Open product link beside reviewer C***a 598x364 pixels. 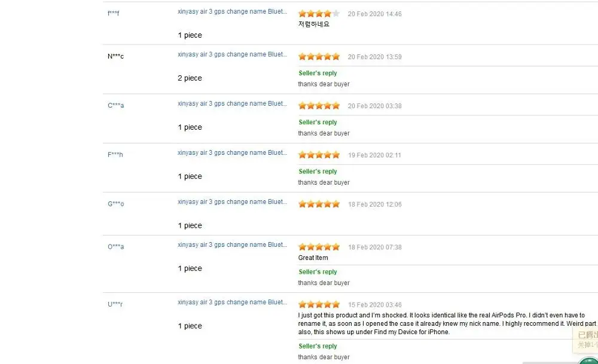point(232,103)
